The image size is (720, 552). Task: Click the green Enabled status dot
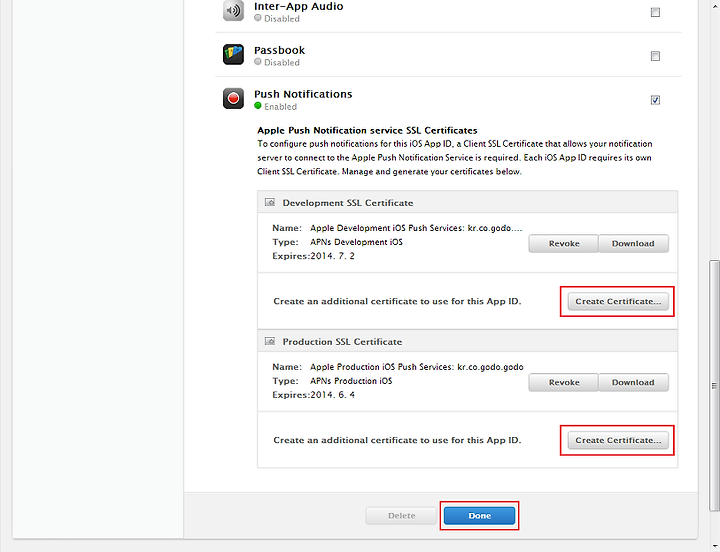[x=258, y=106]
